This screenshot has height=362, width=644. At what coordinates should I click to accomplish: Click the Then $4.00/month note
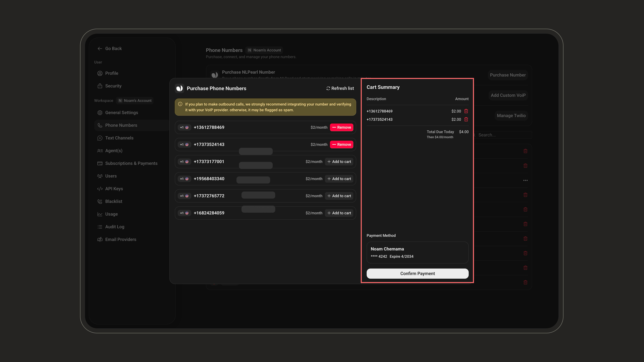point(440,137)
